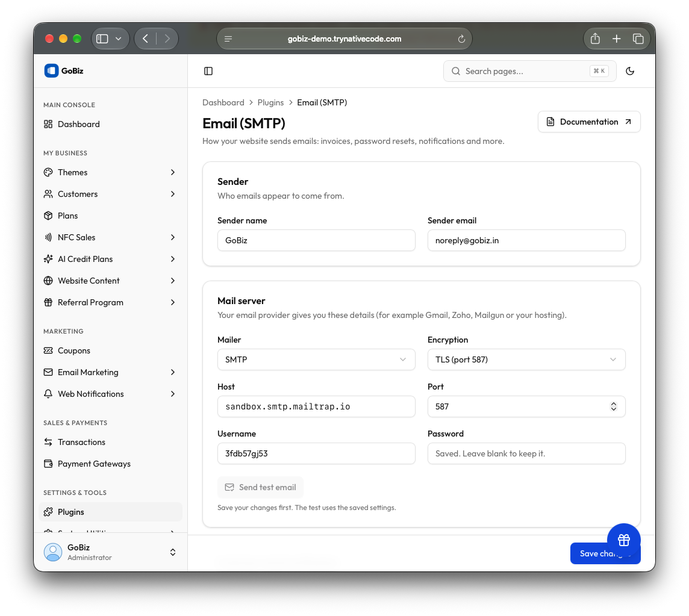This screenshot has height=616, width=689.
Task: Click the Plugins puzzle icon
Action: [48, 512]
